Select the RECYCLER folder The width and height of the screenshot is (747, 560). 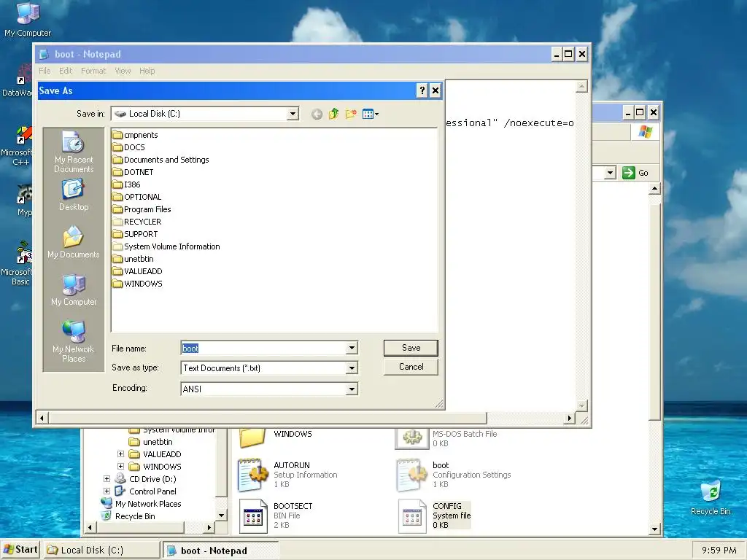(137, 222)
